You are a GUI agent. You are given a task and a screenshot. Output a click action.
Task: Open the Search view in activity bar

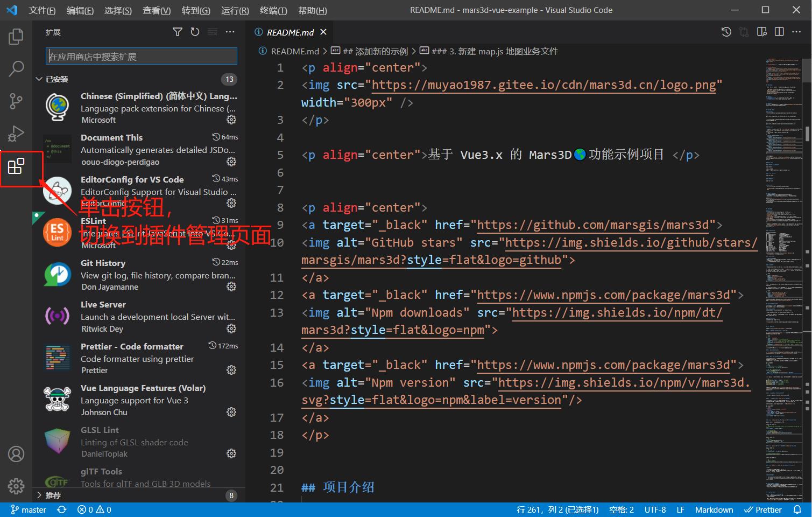coord(16,68)
